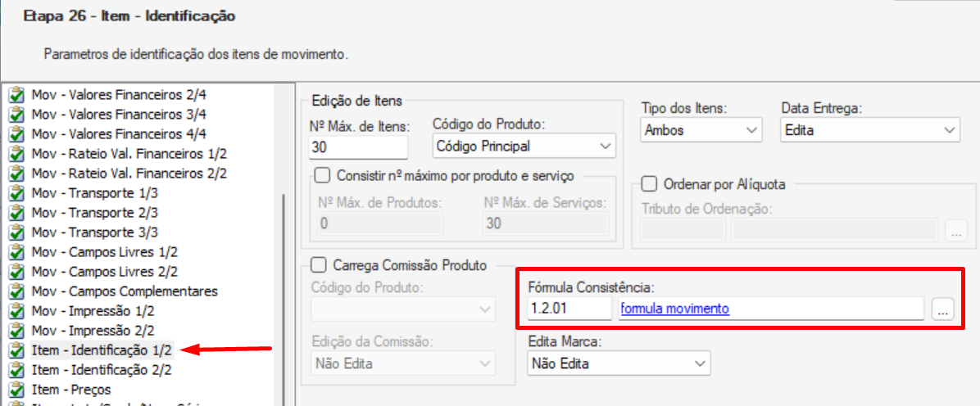
Task: Click the checkmark icon beside Item - Identificação 2/2
Action: [17, 370]
